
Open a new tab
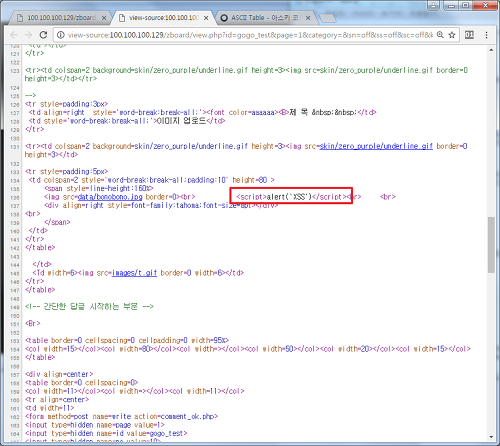328,18
